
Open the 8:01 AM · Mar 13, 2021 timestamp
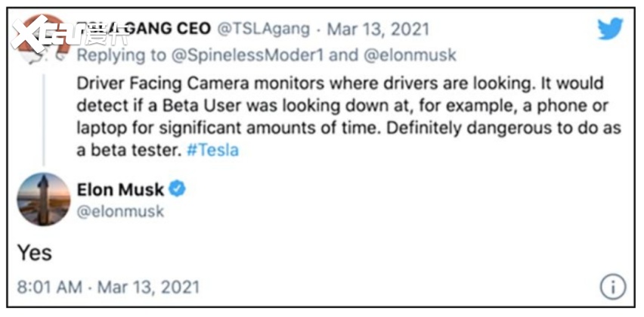[108, 287]
